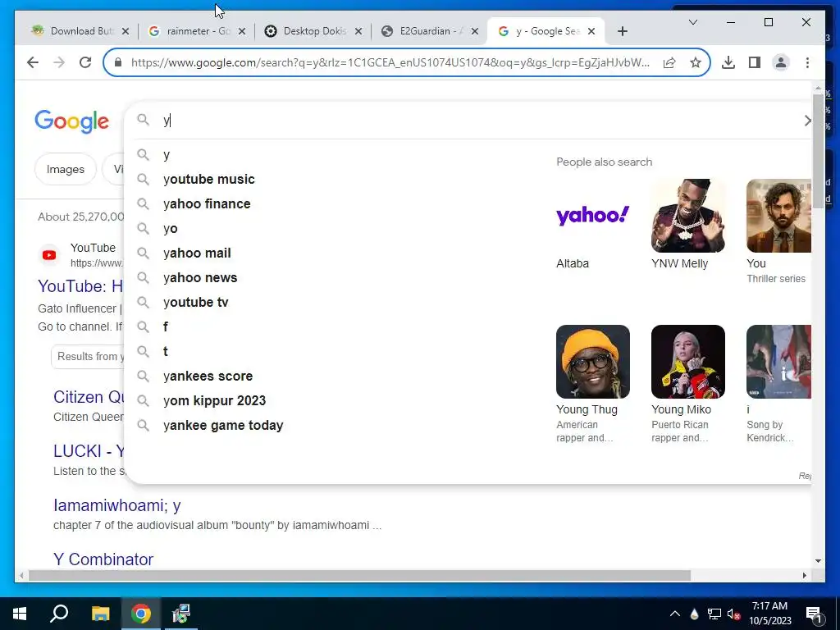Choose the youtube music suggestion
Viewport: 840px width, 630px height.
(x=209, y=180)
